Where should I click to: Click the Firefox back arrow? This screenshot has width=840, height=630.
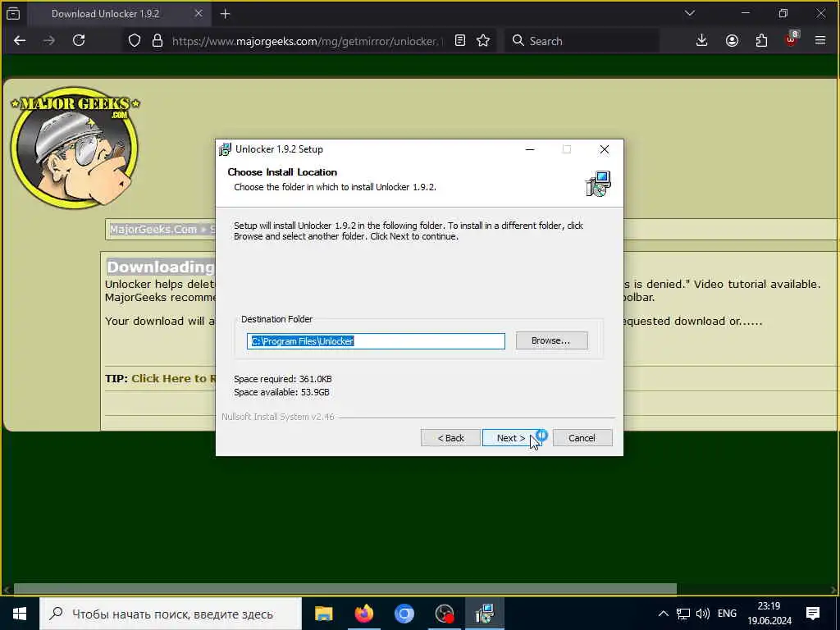tap(20, 41)
